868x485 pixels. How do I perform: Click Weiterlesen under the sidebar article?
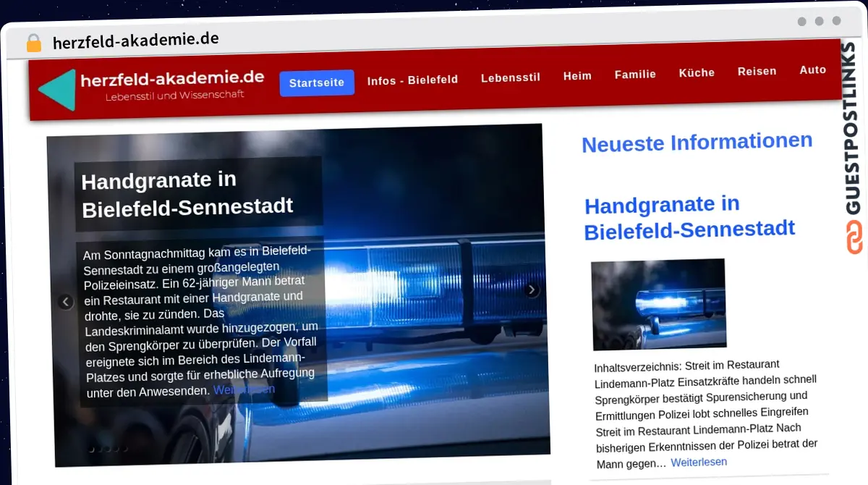pos(699,462)
